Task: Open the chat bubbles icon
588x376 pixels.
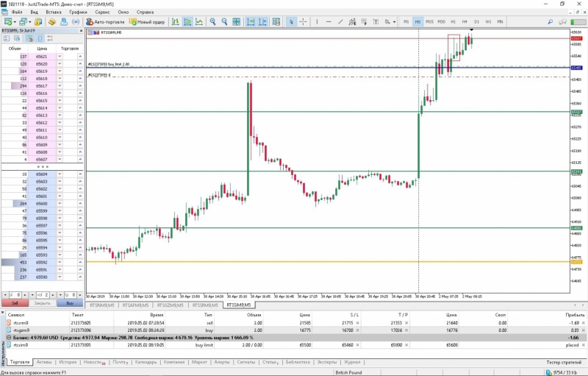Action: pyautogui.click(x=562, y=22)
